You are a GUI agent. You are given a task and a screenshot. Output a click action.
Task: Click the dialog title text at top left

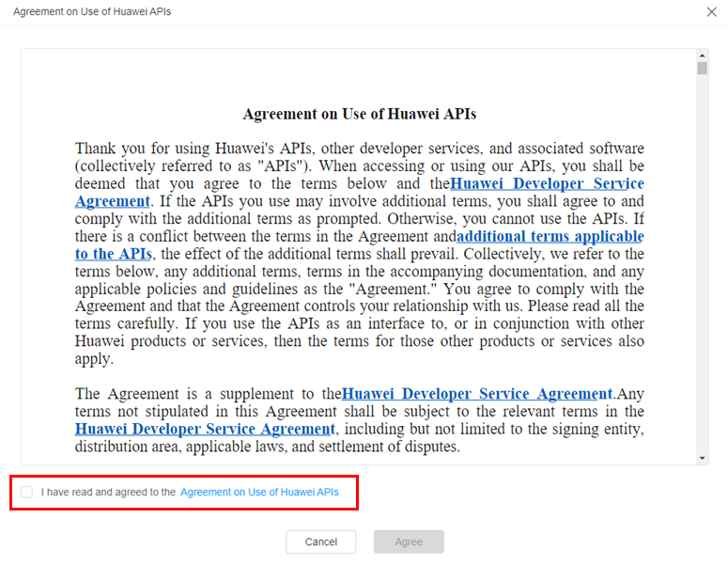[x=92, y=11]
